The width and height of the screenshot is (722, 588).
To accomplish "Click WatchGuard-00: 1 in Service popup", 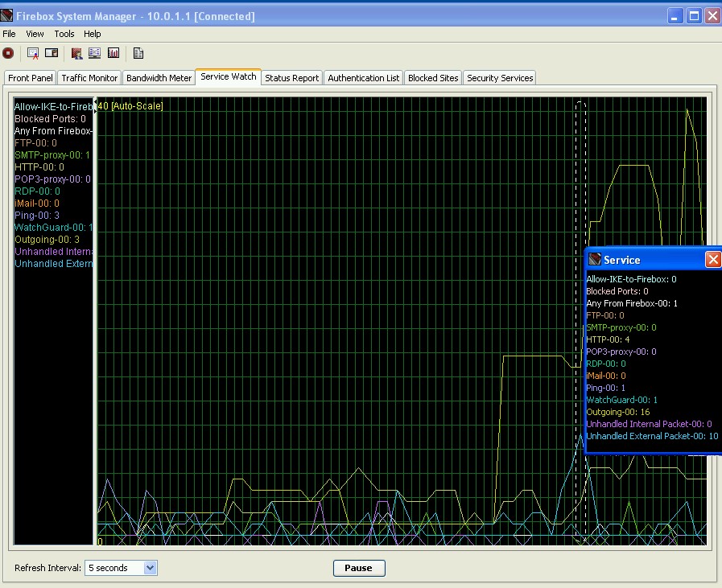I will tap(621, 400).
